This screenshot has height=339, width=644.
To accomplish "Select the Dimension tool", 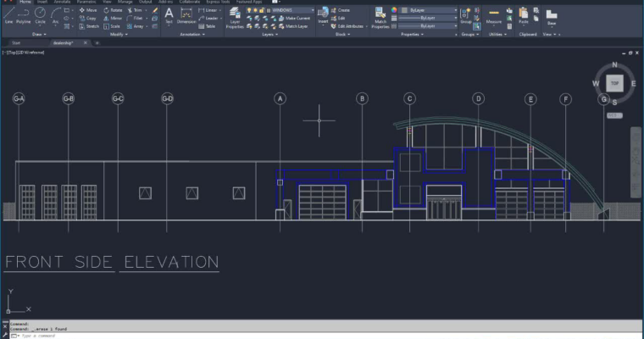I will coord(186,15).
